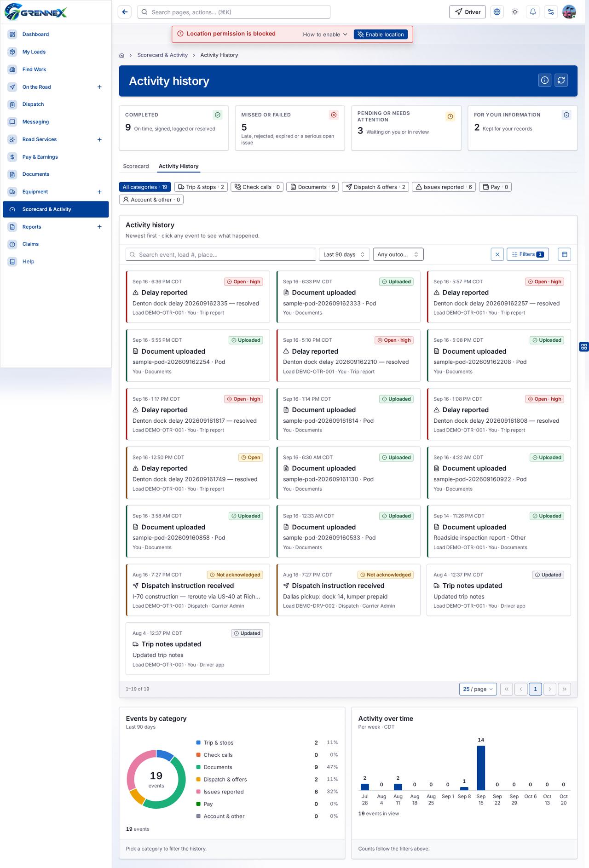Select the Check calls · 0 chip
Image resolution: width=589 pixels, height=868 pixels.
point(257,187)
